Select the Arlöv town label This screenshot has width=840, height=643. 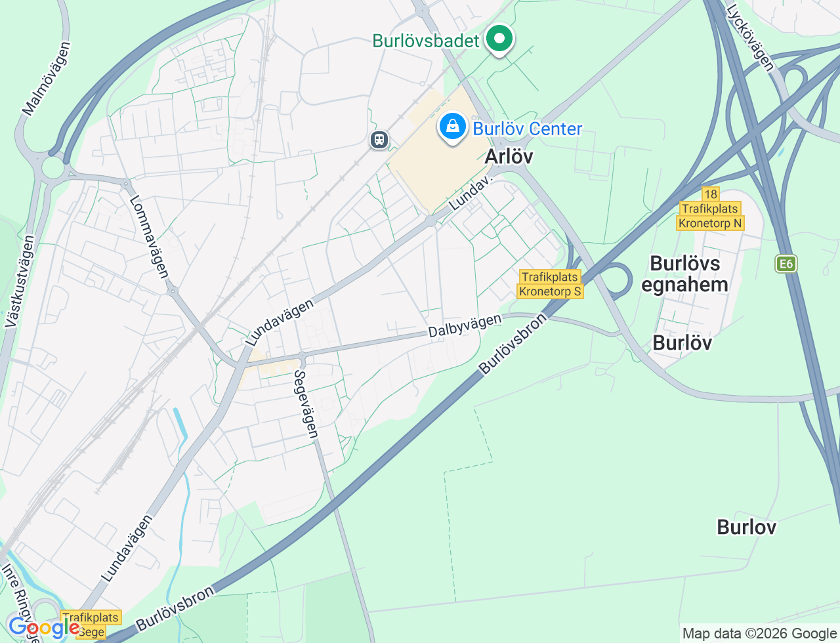point(509,156)
